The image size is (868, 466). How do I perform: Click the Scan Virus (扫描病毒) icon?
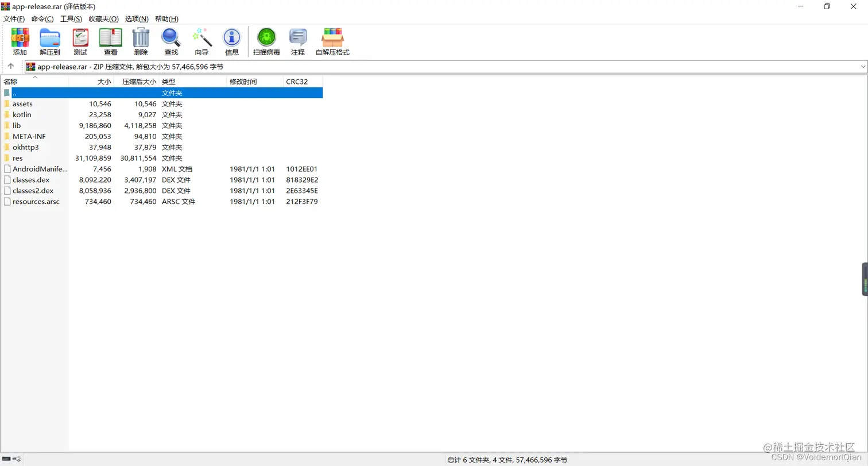(x=266, y=38)
